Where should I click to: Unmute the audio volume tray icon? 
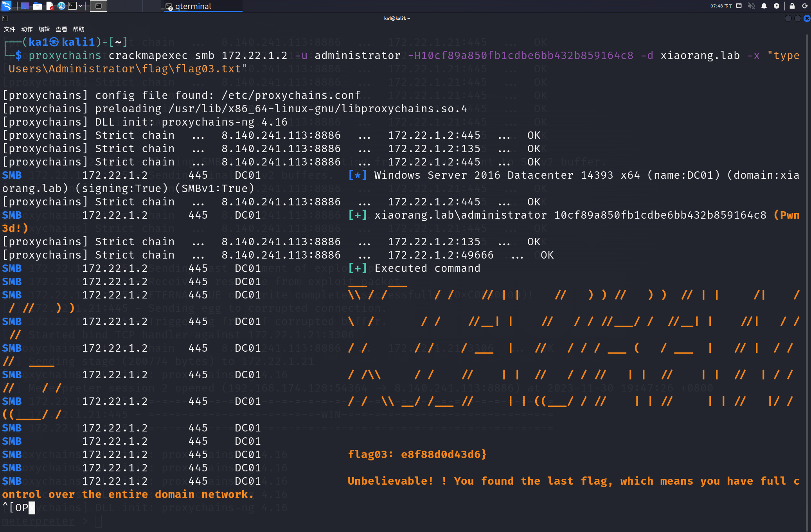click(751, 6)
